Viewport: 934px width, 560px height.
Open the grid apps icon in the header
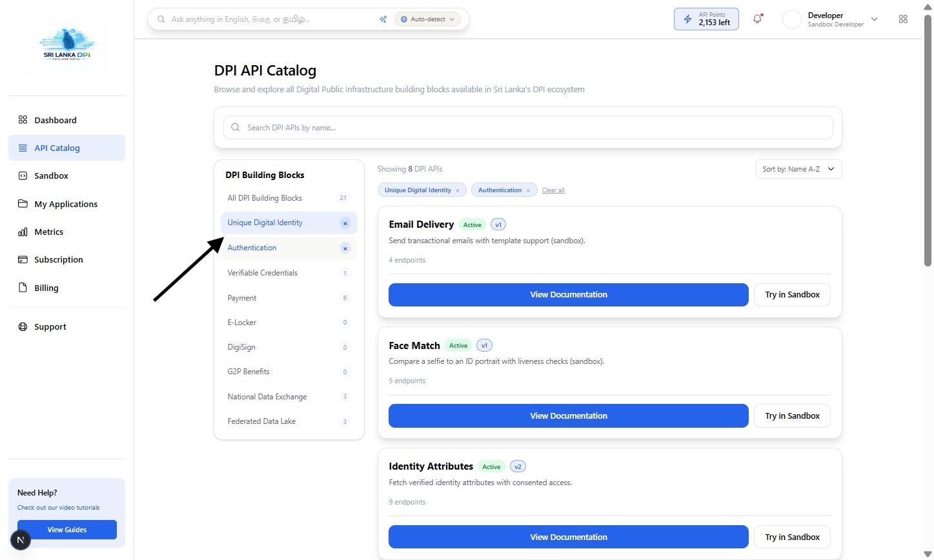[x=903, y=19]
